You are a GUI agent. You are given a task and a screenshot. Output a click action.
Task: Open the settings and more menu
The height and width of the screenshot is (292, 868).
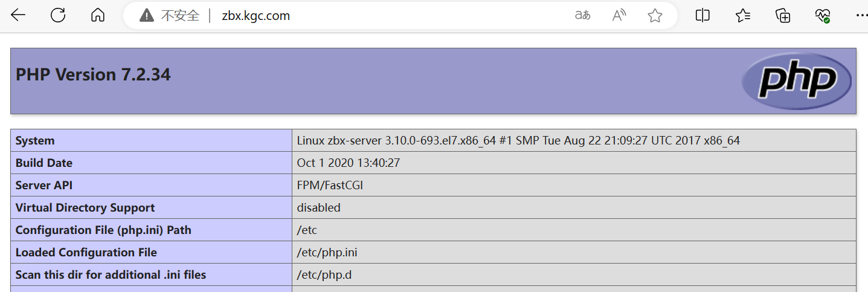click(861, 16)
